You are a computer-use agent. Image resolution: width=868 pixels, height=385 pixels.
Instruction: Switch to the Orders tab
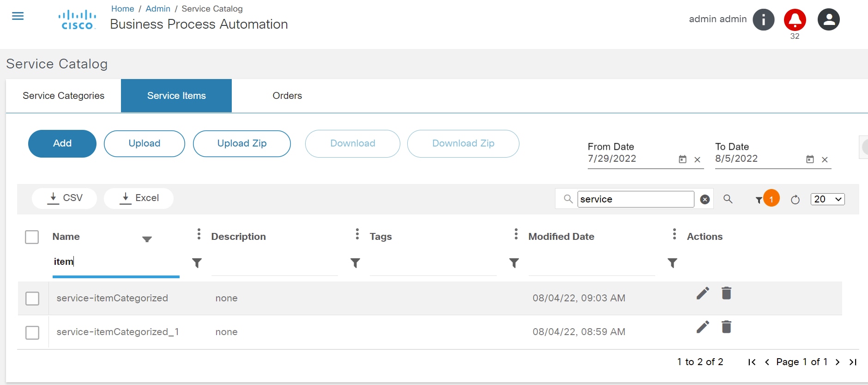(x=287, y=96)
